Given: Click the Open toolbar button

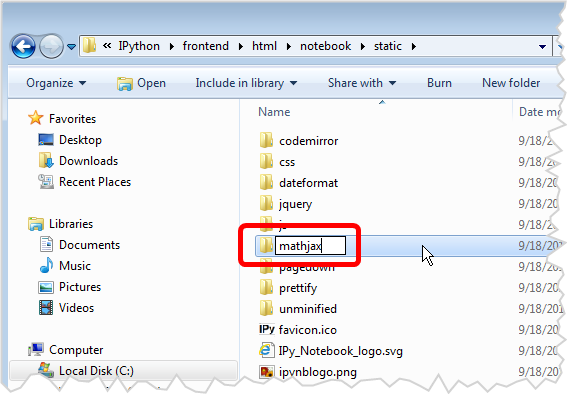Looking at the screenshot, I should pos(141,83).
